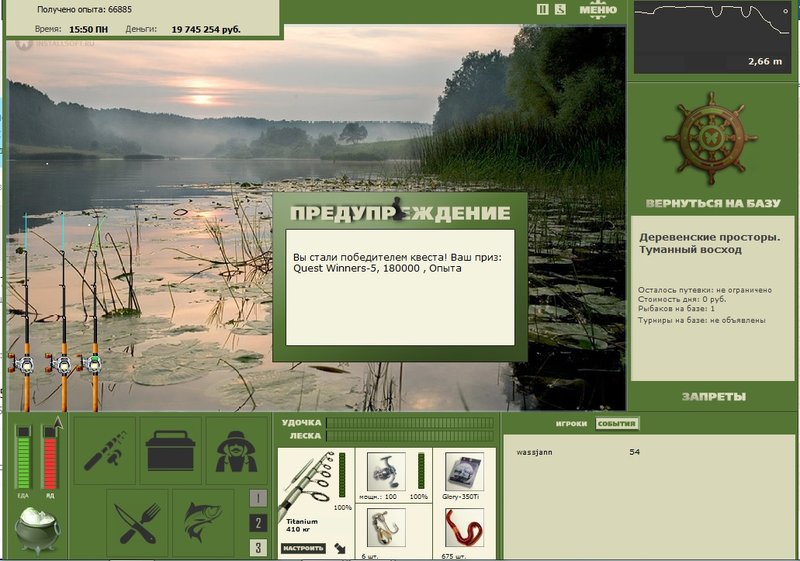The height and width of the screenshot is (561, 800).
Task: Open the ЗАПРЕТЫ restrictions list
Action: pos(713,397)
